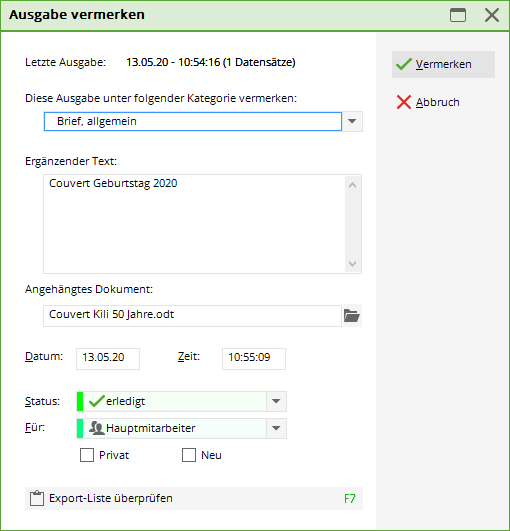Open the Status dropdown arrow
The width and height of the screenshot is (510, 531).
276,401
